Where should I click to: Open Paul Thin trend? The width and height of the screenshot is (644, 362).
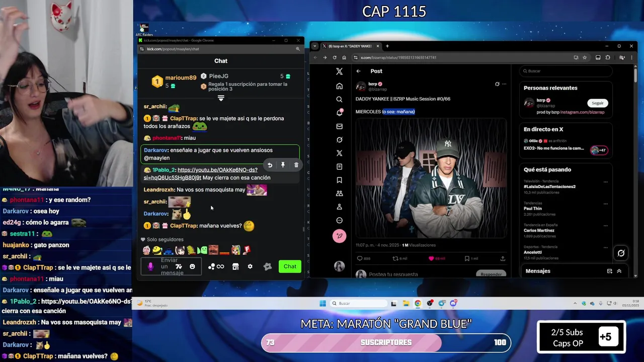533,208
